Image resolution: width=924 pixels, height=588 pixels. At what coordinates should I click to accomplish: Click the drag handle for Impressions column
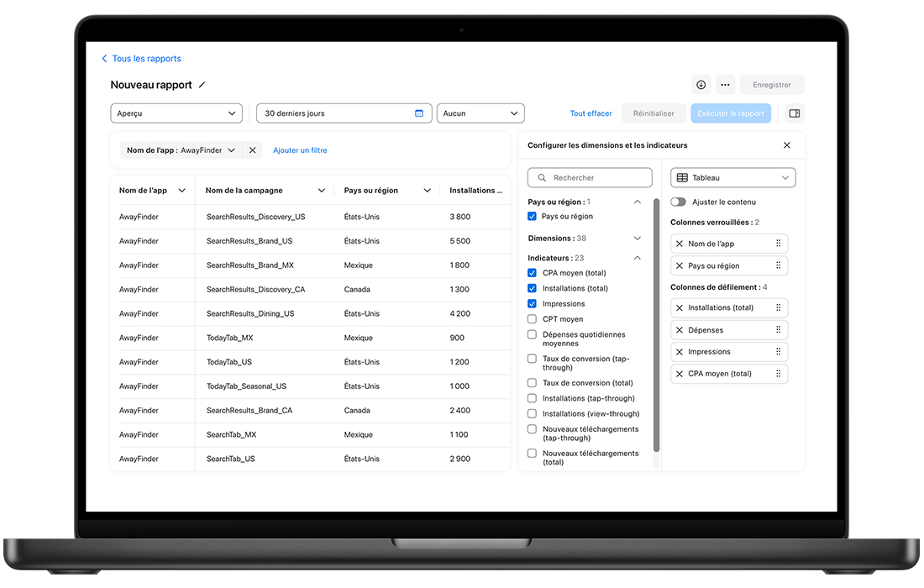[x=778, y=352]
